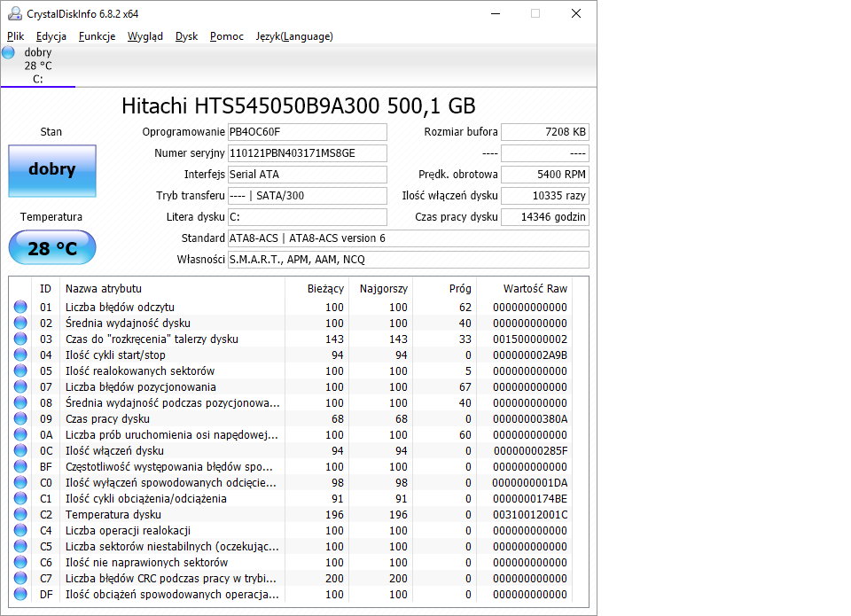851x616 pixels.
Task: Click status orb for attribute 0C Ilość włączeń dysku
Action: 20,450
